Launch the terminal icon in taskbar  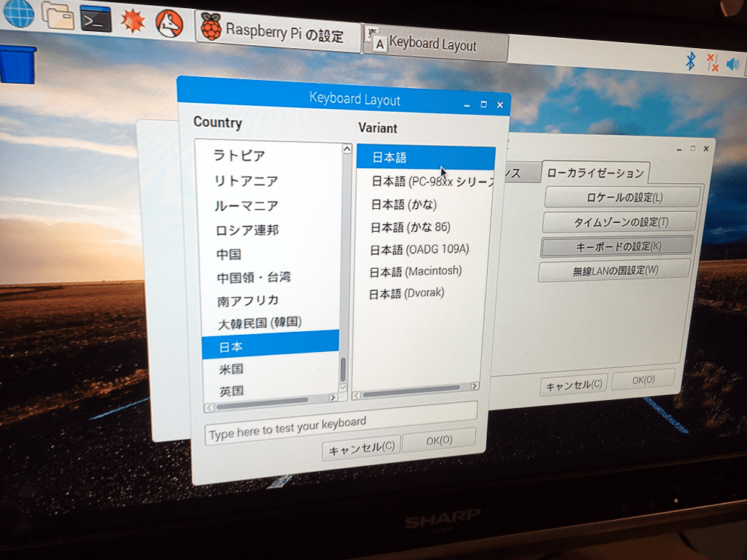tap(96, 19)
